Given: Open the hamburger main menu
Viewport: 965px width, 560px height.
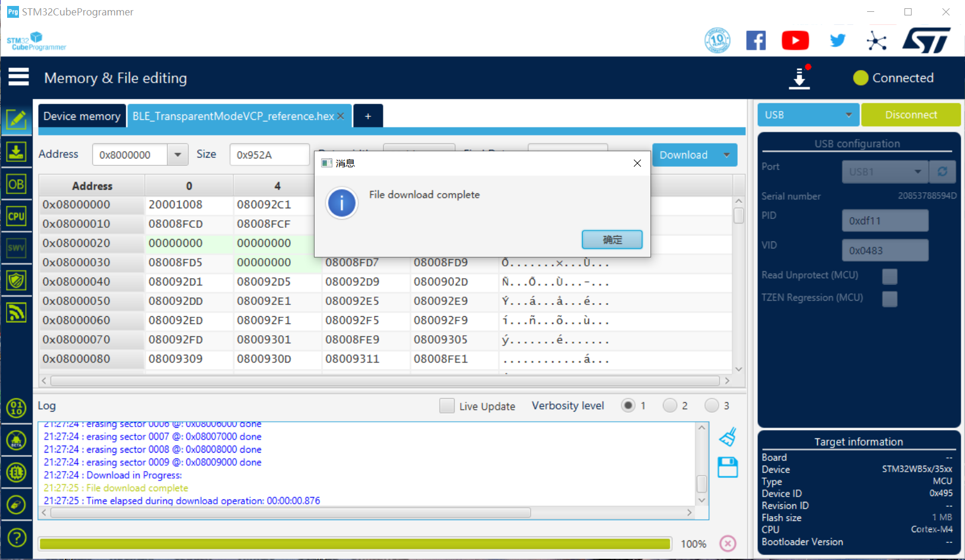Looking at the screenshot, I should coord(18,77).
